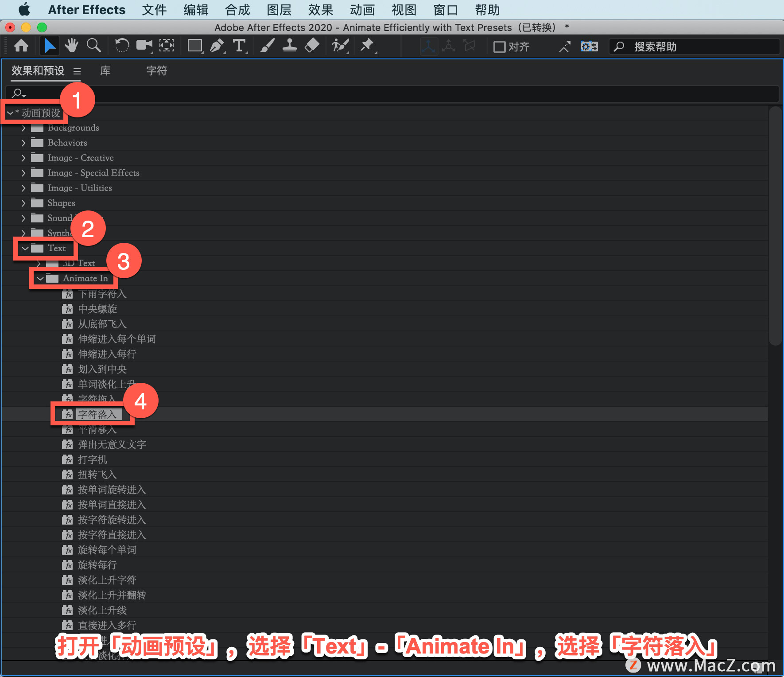The width and height of the screenshot is (784, 677).
Task: Expand the Shapes folder
Action: pos(23,203)
